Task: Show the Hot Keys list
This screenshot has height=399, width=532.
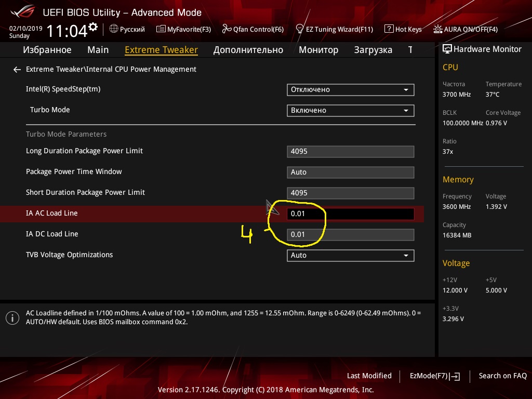Action: 408,29
